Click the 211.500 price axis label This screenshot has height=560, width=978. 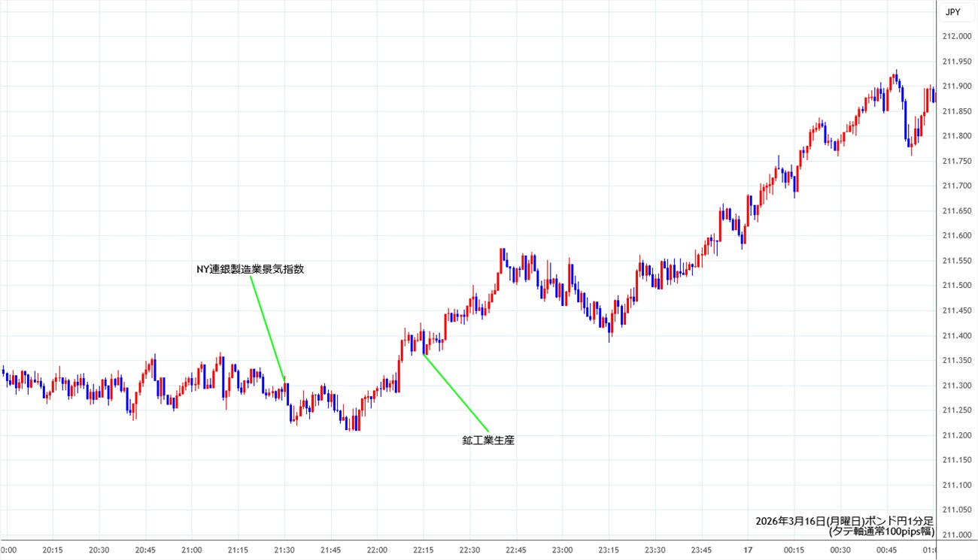(x=955, y=286)
